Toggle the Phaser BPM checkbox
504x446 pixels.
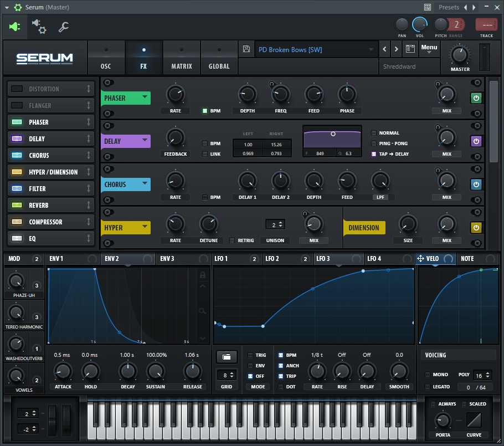[205, 111]
